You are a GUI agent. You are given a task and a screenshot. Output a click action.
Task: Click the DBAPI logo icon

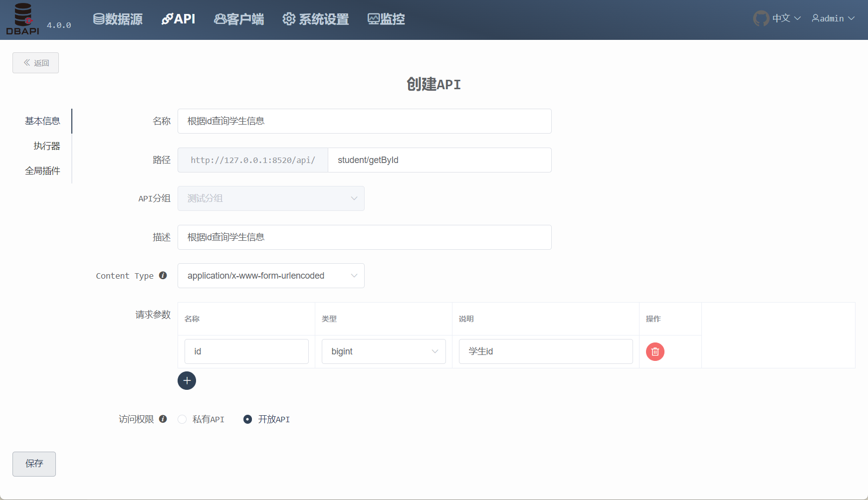point(22,19)
